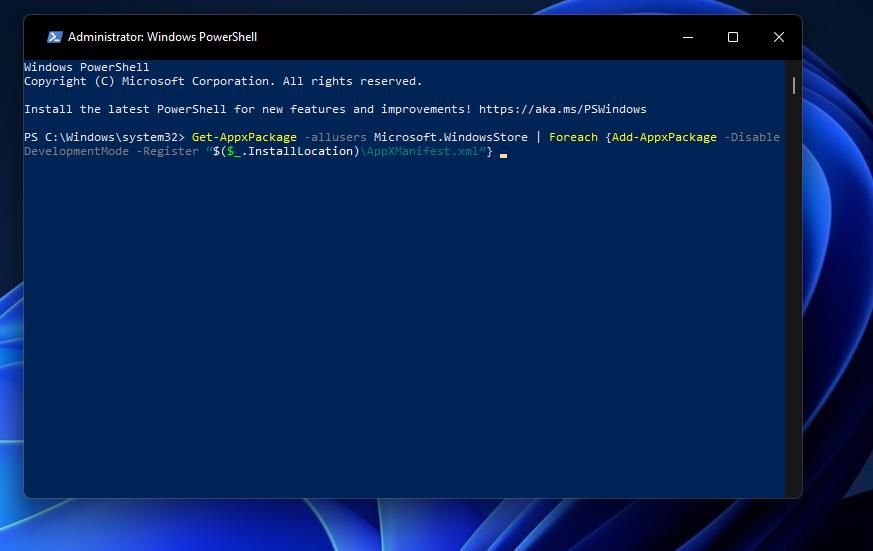
Task: Click the Add-AppxPackage cmdlet text
Action: 664,137
